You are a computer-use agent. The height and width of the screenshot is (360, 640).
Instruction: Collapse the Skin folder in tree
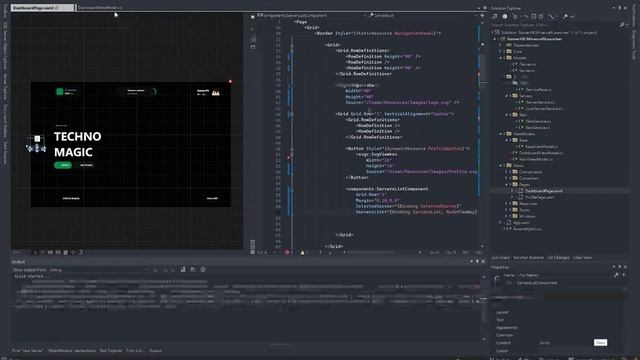pos(506,115)
